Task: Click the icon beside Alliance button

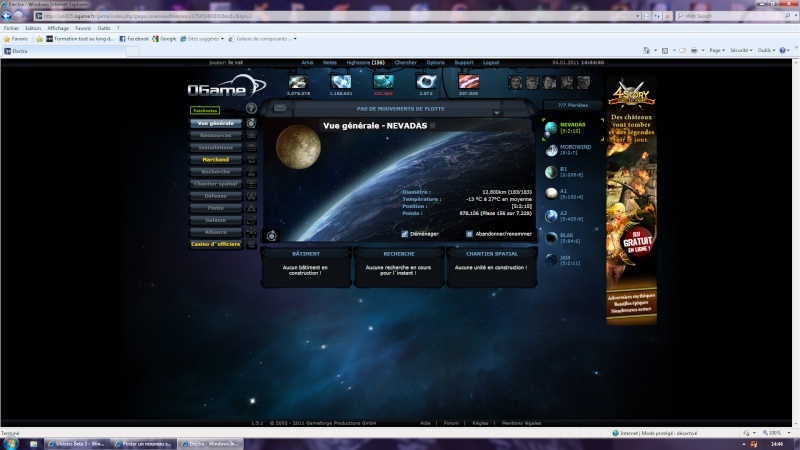Action: (x=251, y=232)
